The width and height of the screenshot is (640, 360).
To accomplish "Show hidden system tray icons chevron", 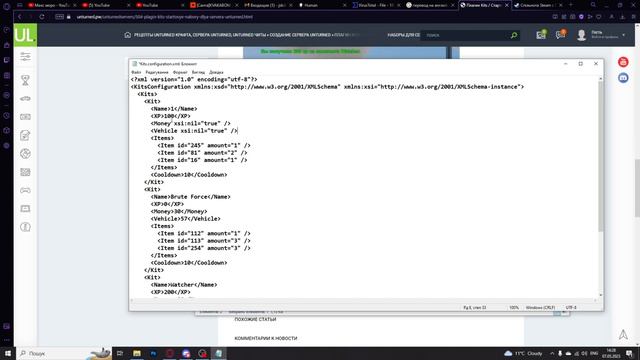I will click(x=552, y=353).
